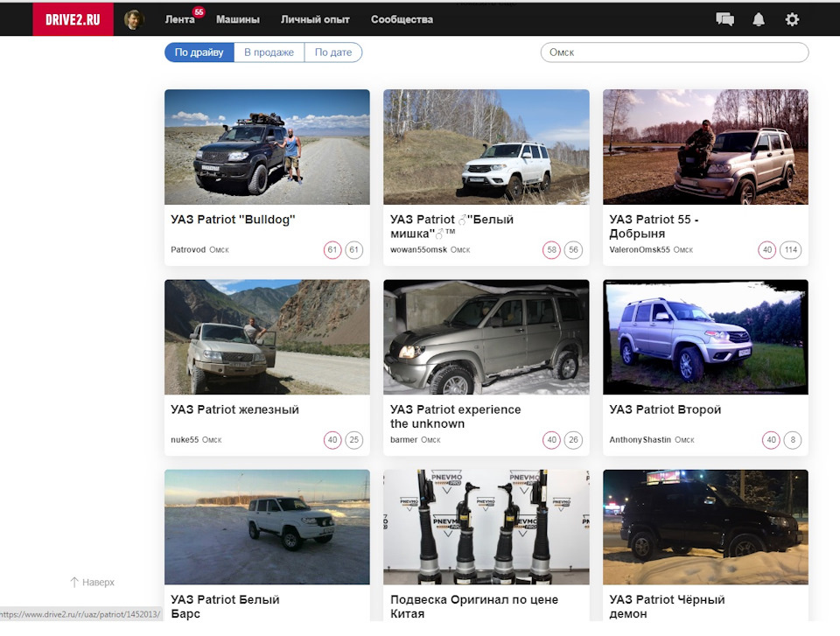Open the УАЗ Patriot Белый Барс title
This screenshot has height=636, width=840.
coord(225,606)
